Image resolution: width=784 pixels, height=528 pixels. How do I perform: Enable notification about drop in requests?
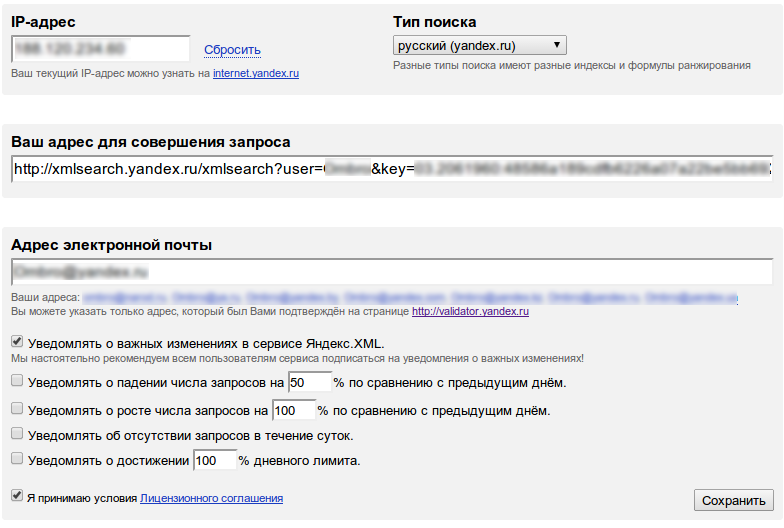click(17, 381)
